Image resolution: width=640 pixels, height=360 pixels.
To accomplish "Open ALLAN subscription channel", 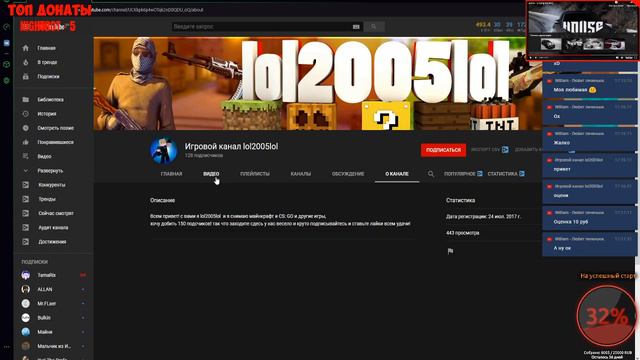I will click(44, 289).
